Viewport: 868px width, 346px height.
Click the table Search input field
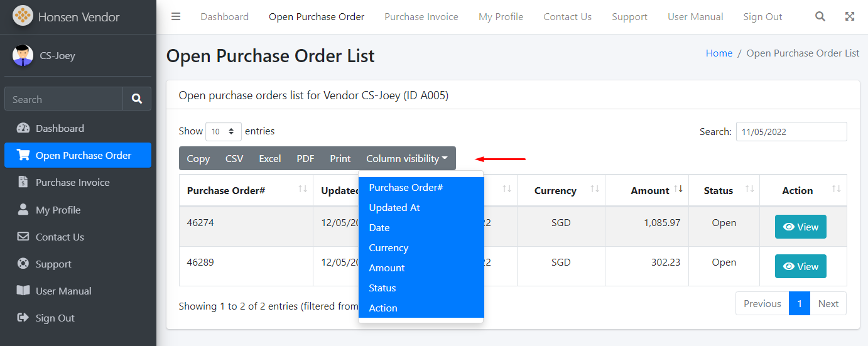click(791, 132)
